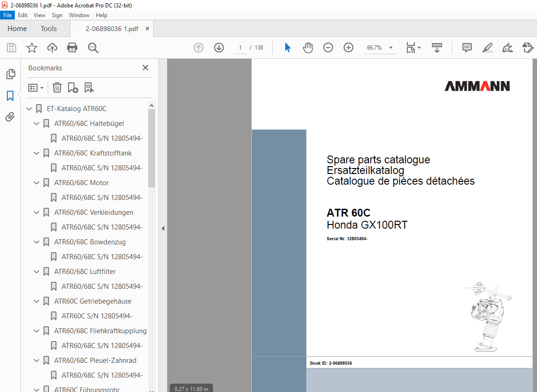
Task: Open the Window menu
Action: 79,15
